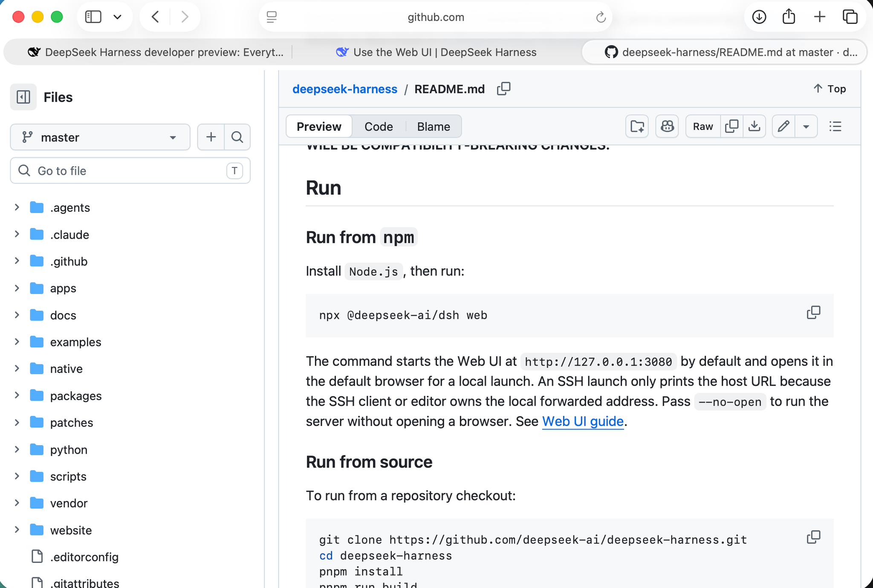Open the vendor folder
This screenshot has height=588, width=873.
(69, 503)
